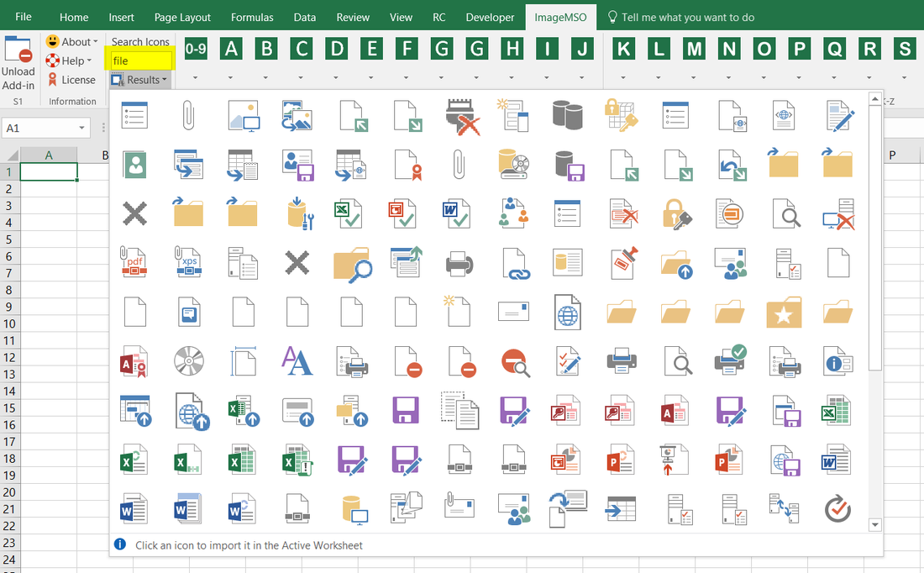Click the Excel workbook with green checkmark icon
The height and width of the screenshot is (573, 924).
(x=351, y=213)
